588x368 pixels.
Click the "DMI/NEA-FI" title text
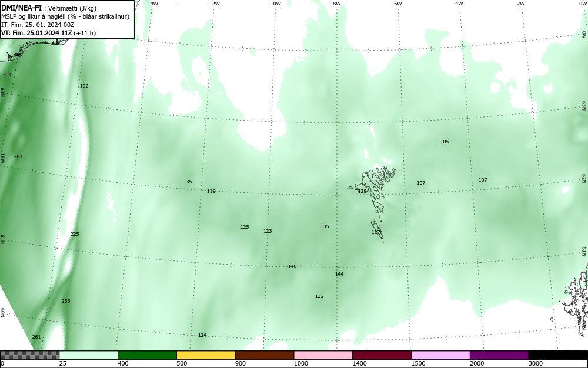click(x=21, y=7)
